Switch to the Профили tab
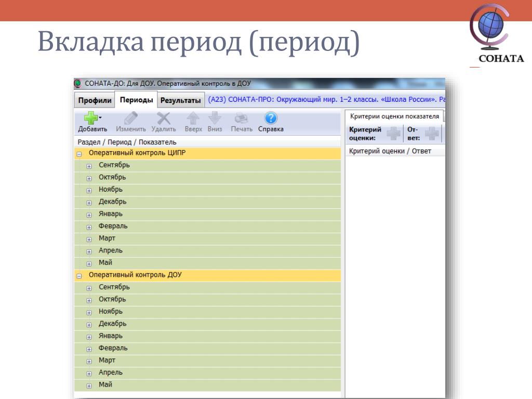The height and width of the screenshot is (399, 532). [95, 100]
